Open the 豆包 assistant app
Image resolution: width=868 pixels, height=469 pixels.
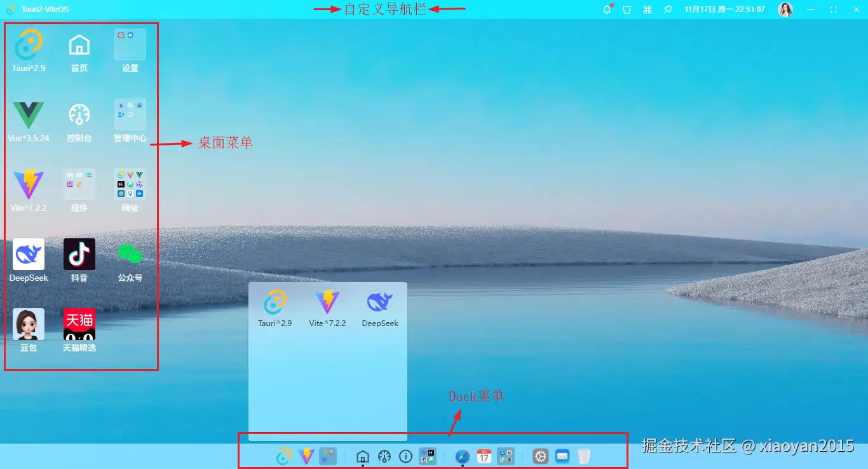point(28,324)
